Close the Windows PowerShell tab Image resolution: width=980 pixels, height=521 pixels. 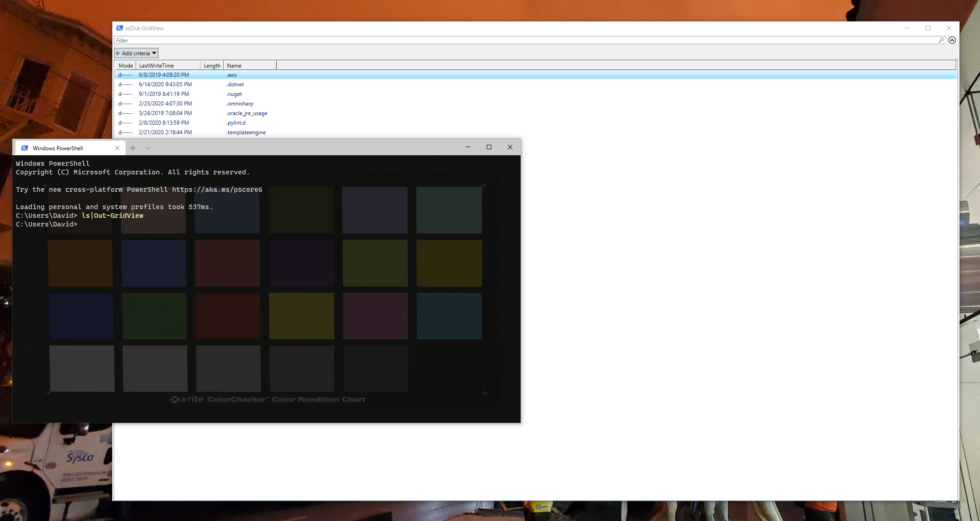[x=117, y=148]
